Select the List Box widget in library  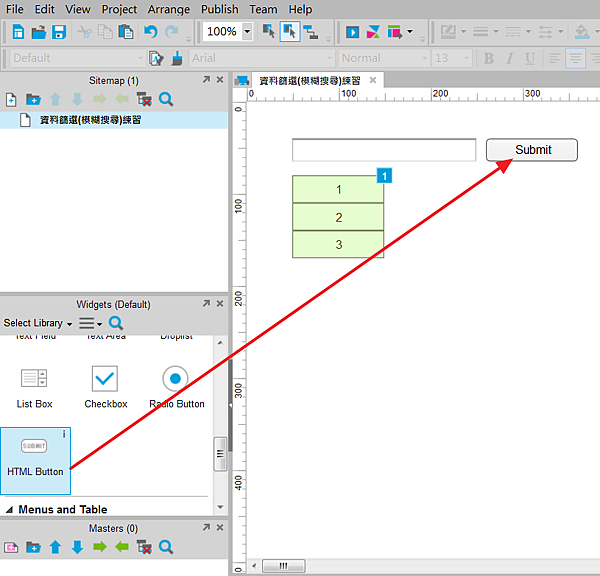[x=34, y=387]
